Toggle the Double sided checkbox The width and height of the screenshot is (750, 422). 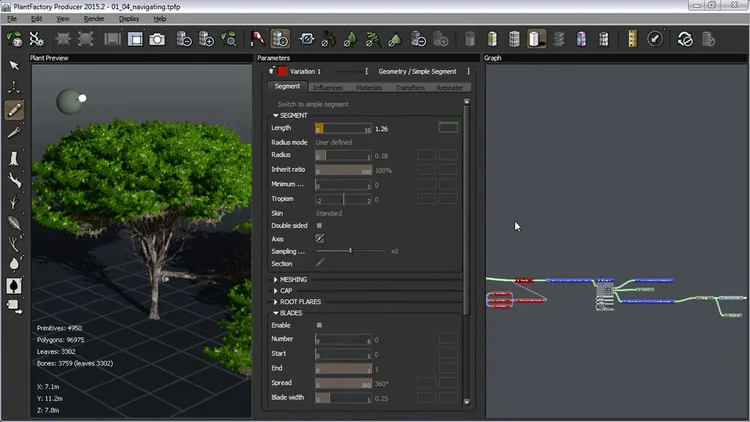tap(319, 225)
